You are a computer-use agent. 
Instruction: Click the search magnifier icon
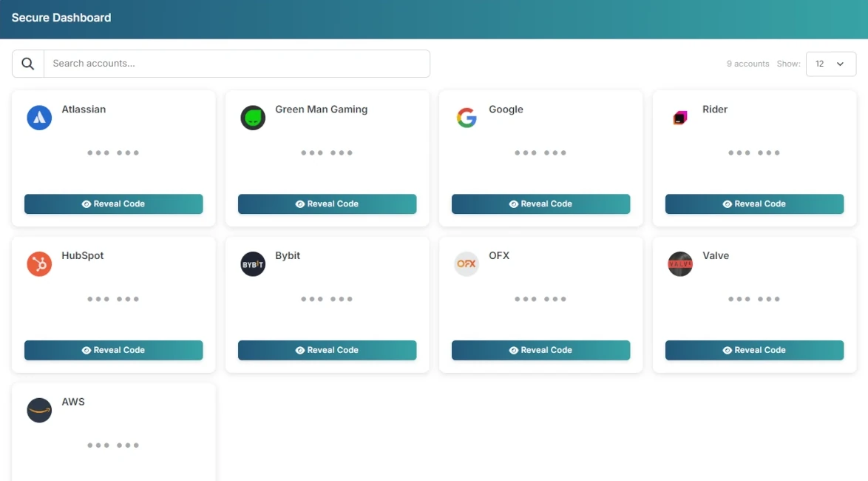point(27,63)
